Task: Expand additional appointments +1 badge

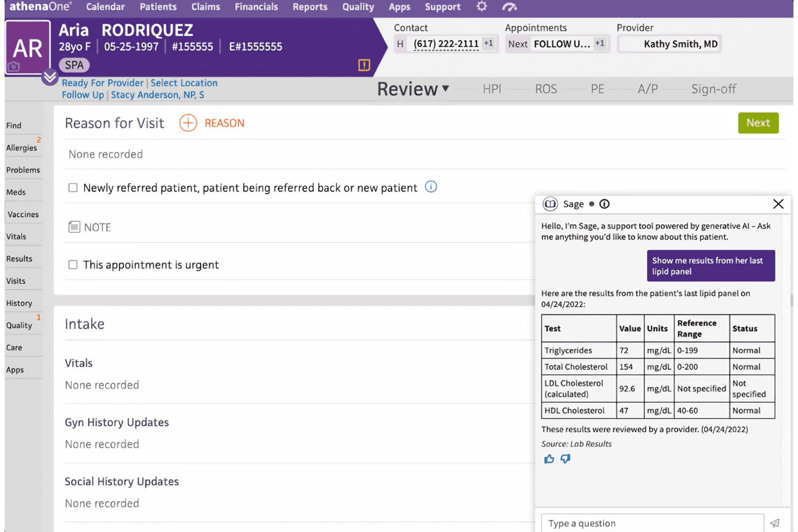Action: 600,43
